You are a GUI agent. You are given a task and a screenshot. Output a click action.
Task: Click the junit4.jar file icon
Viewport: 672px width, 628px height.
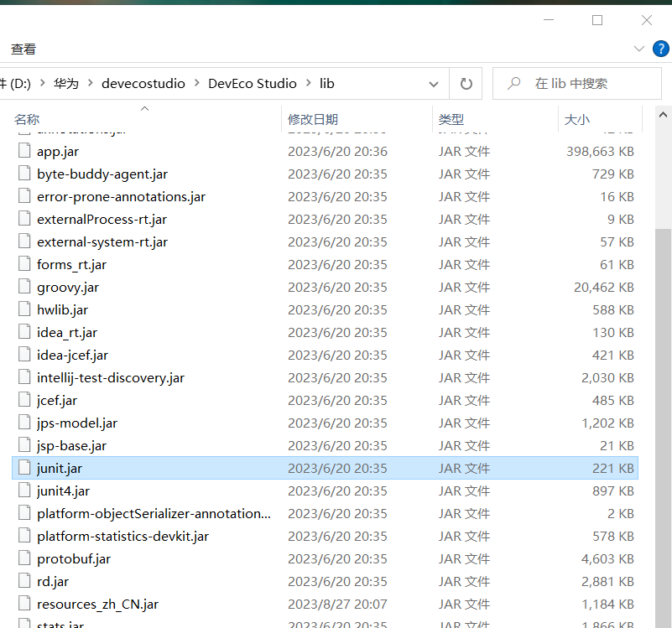pos(24,490)
